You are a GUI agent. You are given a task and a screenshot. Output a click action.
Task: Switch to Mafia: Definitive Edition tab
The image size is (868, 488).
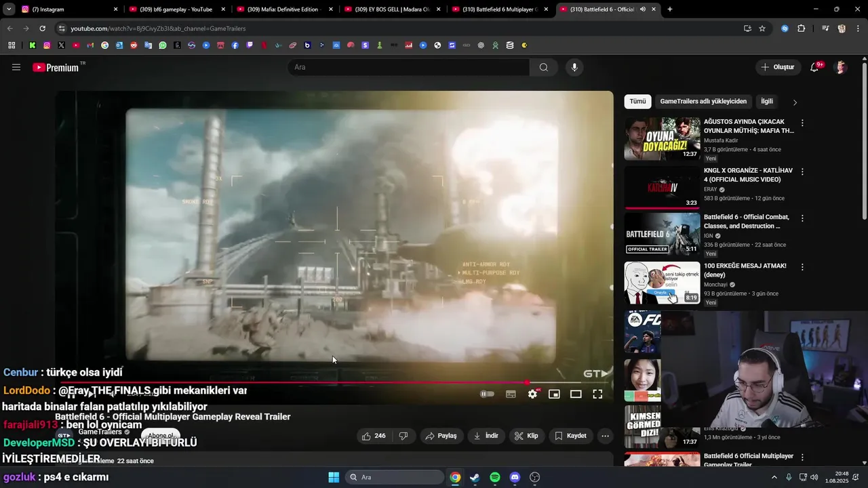pos(283,9)
